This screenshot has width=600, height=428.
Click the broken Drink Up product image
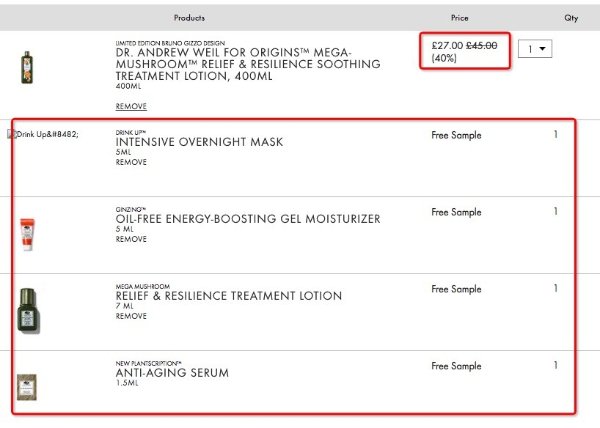[46, 134]
